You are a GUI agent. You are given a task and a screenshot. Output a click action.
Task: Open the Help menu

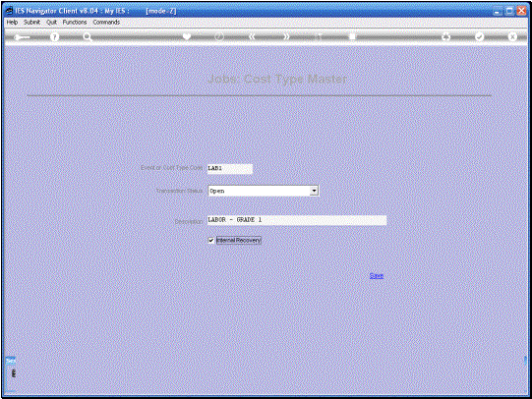[x=12, y=22]
